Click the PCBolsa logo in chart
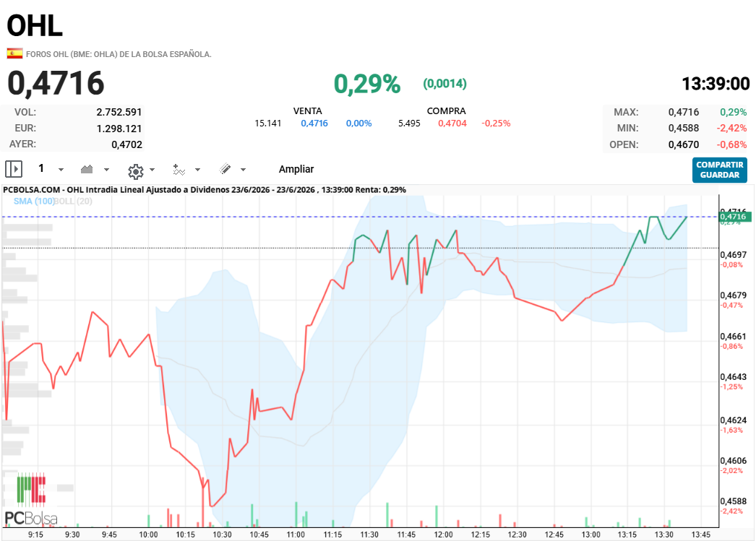The image size is (756, 541). (31, 499)
